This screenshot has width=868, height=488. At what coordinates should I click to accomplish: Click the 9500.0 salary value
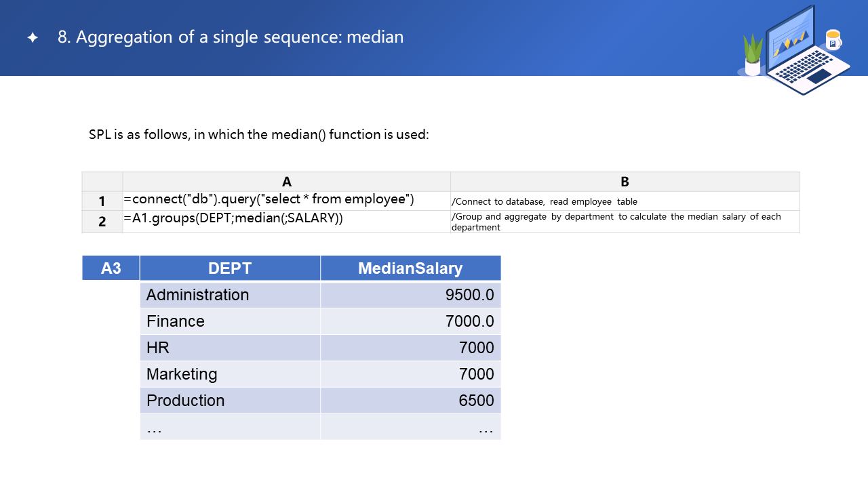469,295
